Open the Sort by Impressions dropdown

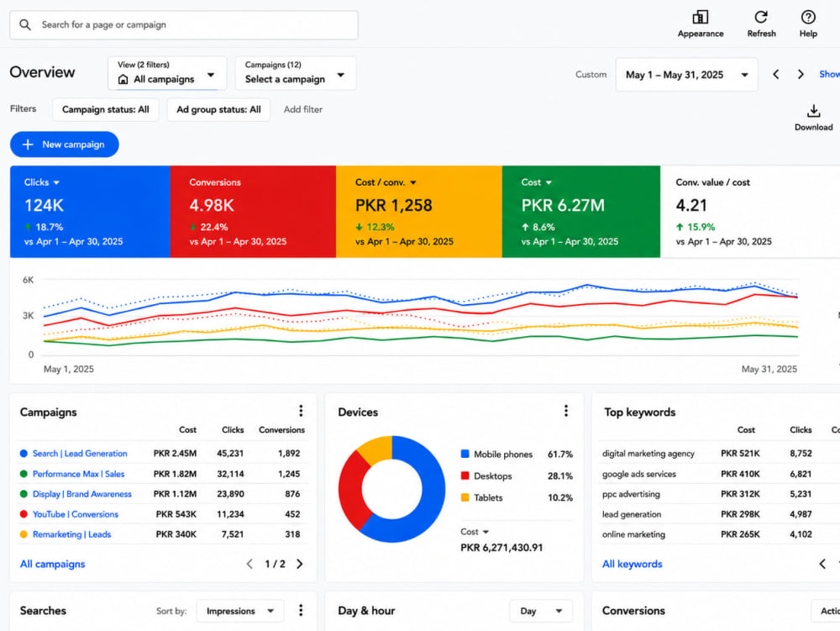(239, 611)
